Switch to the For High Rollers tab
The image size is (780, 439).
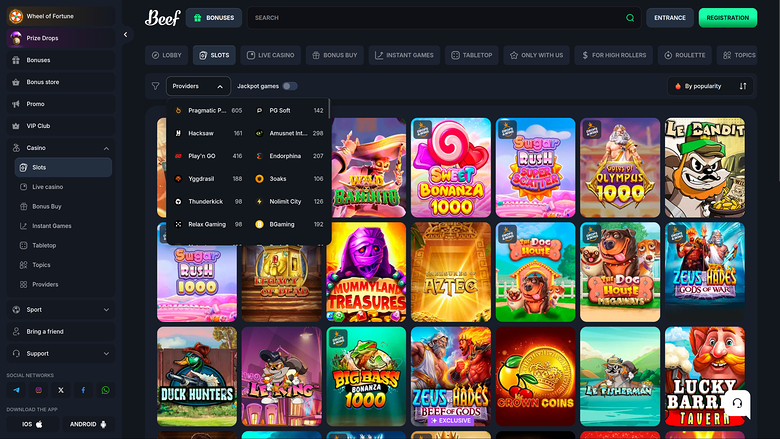point(613,55)
